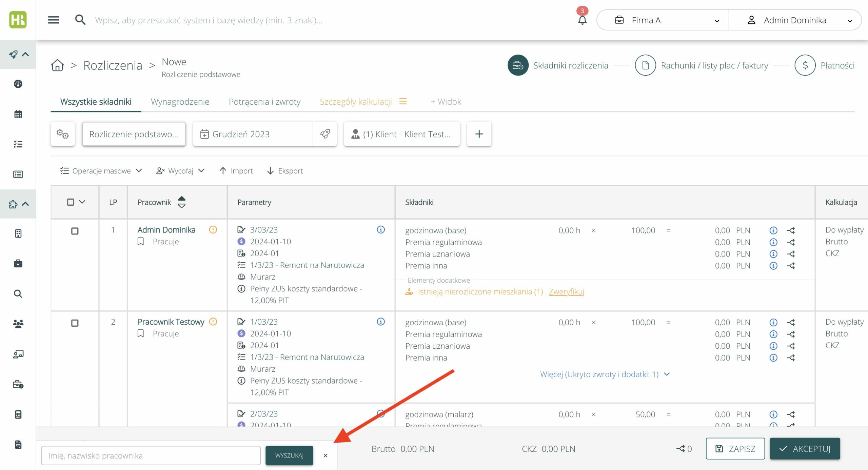The height and width of the screenshot is (470, 868).
Task: Open the gears settings icon button
Action: click(63, 134)
